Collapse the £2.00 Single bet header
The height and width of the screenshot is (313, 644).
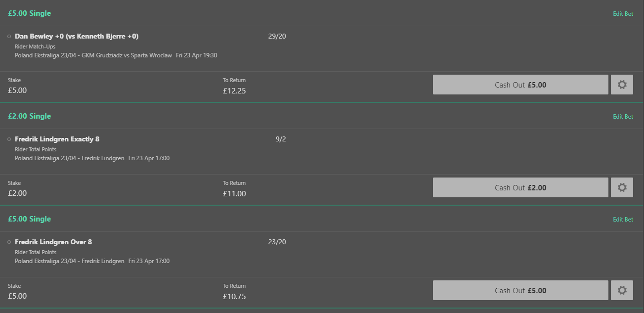pos(29,116)
